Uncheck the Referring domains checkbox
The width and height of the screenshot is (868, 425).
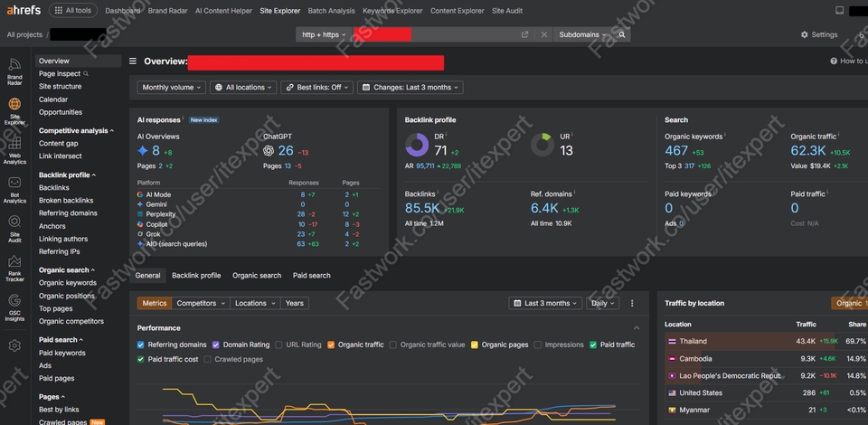pyautogui.click(x=141, y=345)
